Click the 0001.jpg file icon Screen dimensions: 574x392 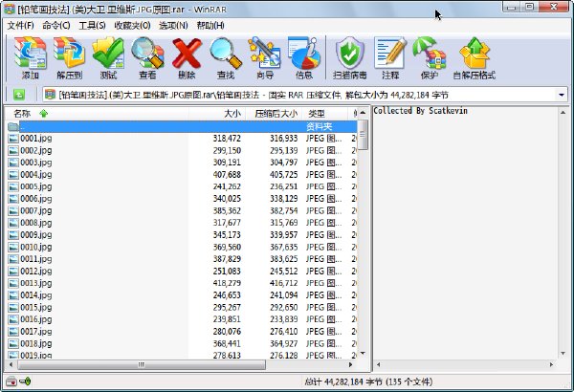pos(13,139)
